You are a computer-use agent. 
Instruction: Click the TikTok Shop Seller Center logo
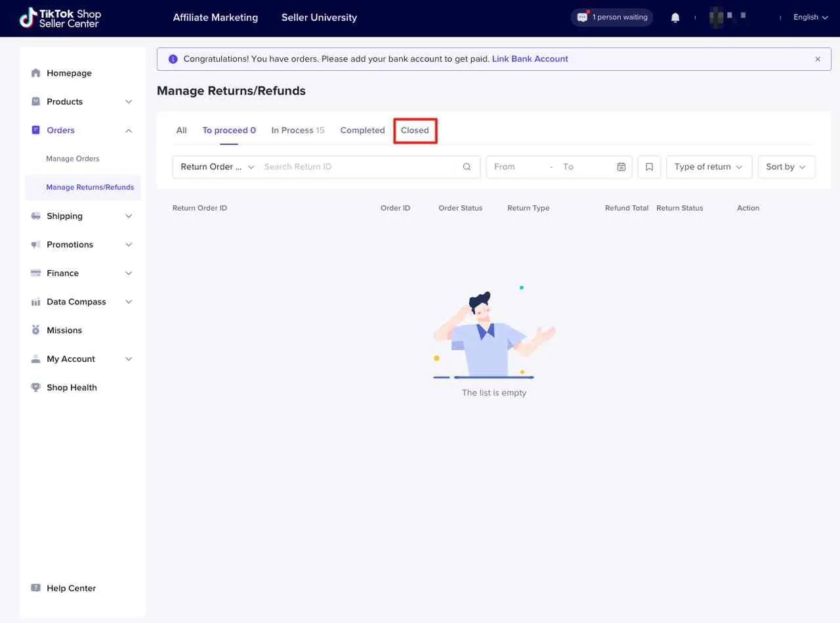60,18
